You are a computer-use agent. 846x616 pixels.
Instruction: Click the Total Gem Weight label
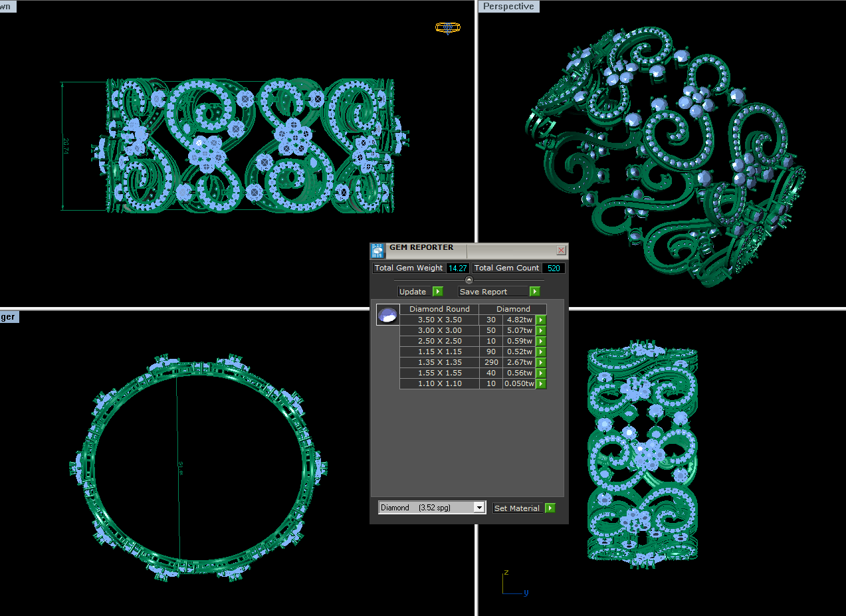click(409, 268)
